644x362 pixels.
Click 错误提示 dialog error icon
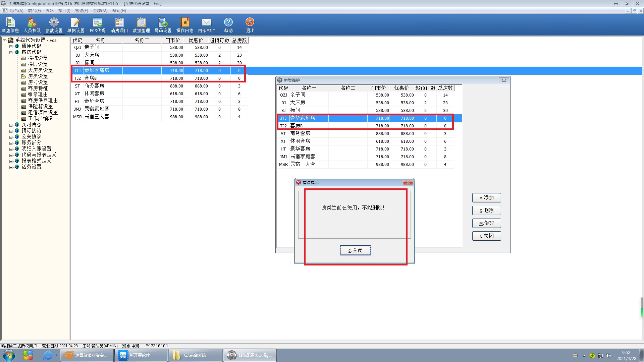click(x=298, y=183)
